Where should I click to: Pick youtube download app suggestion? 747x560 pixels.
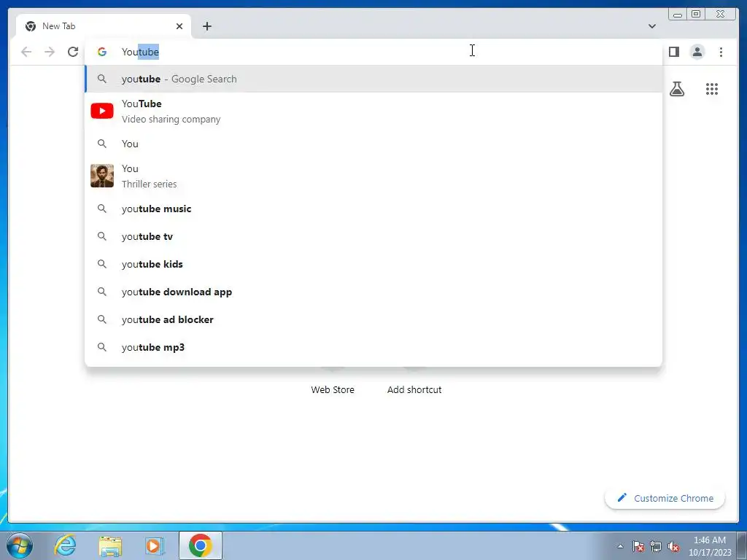373,292
